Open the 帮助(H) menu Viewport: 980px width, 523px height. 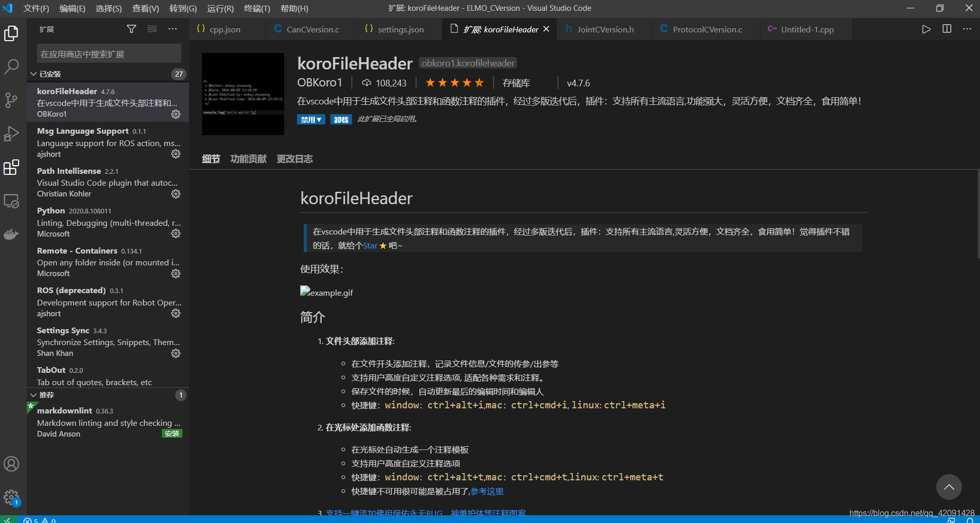294,8
